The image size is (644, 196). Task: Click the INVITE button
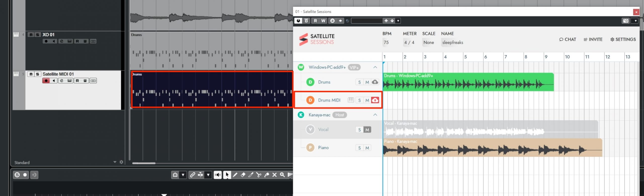(x=593, y=39)
